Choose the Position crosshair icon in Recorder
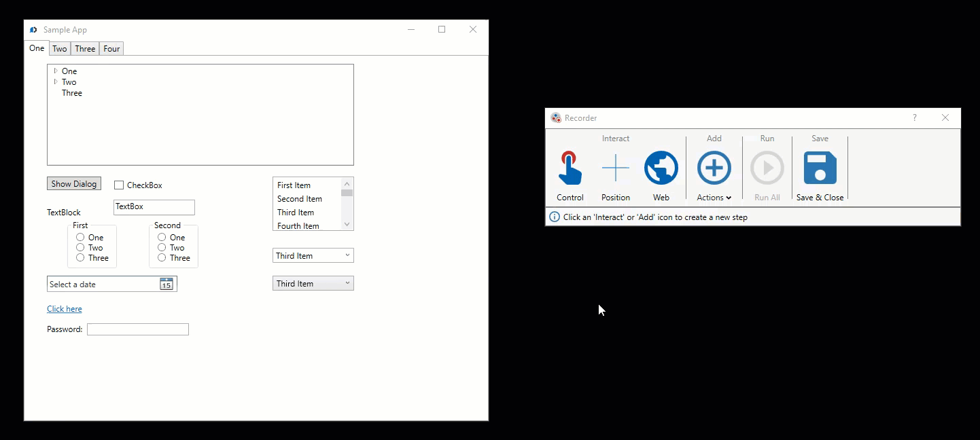This screenshot has width=980, height=440. 616,168
